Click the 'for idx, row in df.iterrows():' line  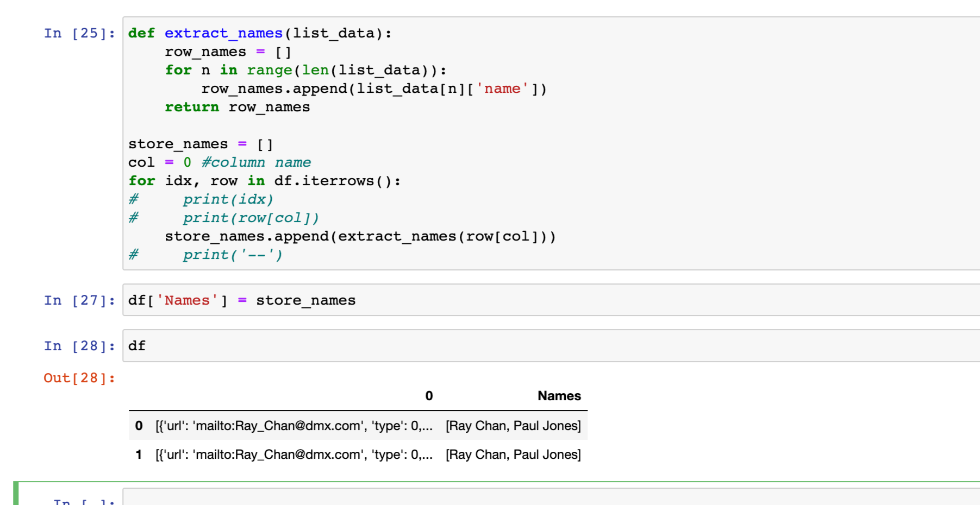point(265,181)
